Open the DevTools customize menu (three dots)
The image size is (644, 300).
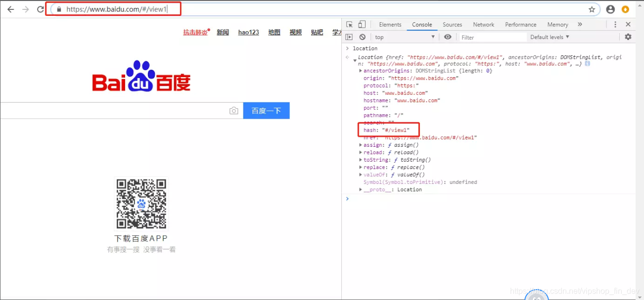pyautogui.click(x=615, y=24)
